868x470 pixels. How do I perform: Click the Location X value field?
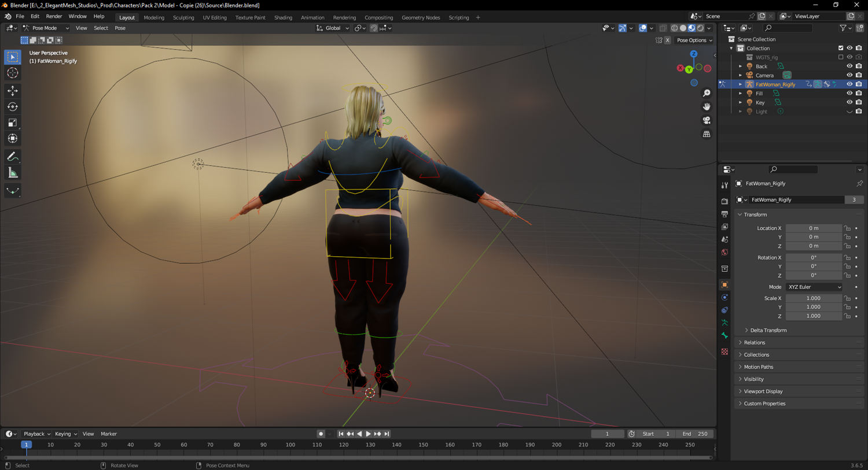[x=813, y=228]
